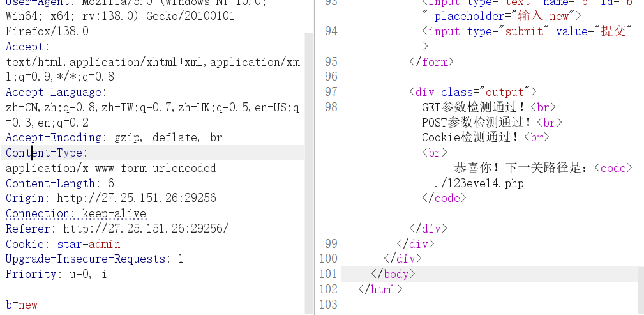Click line number 98 in response gutter
The width and height of the screenshot is (644, 315).
tap(331, 107)
